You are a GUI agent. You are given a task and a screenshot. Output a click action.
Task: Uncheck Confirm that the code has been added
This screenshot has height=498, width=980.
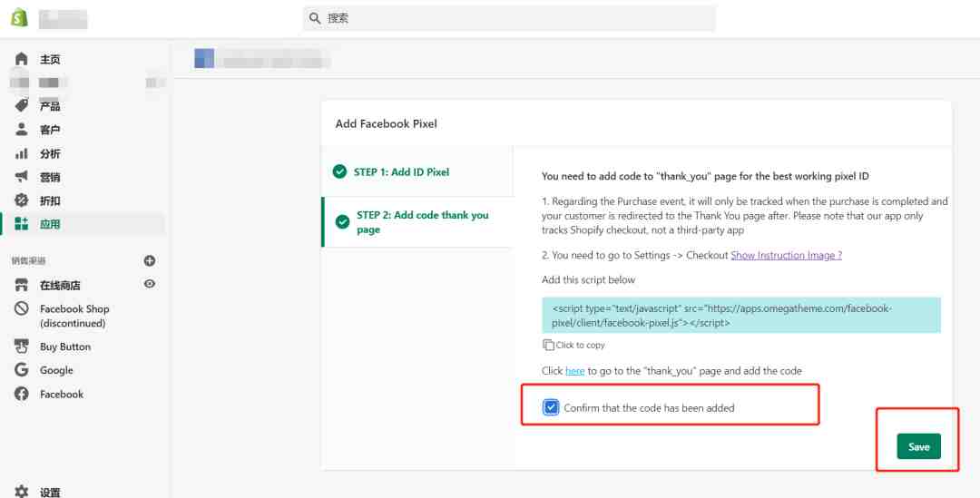[x=551, y=407]
